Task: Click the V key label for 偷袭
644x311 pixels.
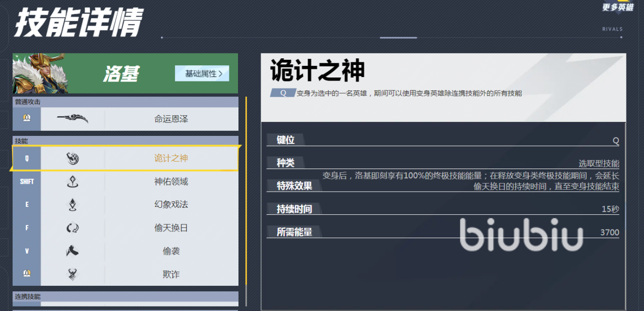Action: click(x=27, y=251)
